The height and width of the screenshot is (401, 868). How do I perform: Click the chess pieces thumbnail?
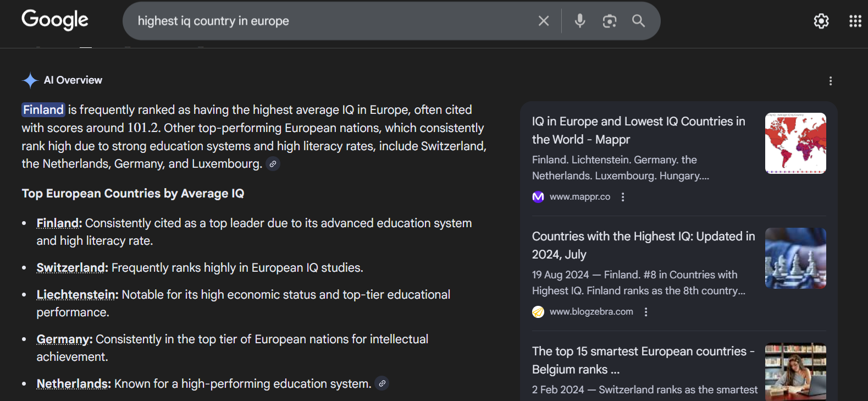click(795, 258)
